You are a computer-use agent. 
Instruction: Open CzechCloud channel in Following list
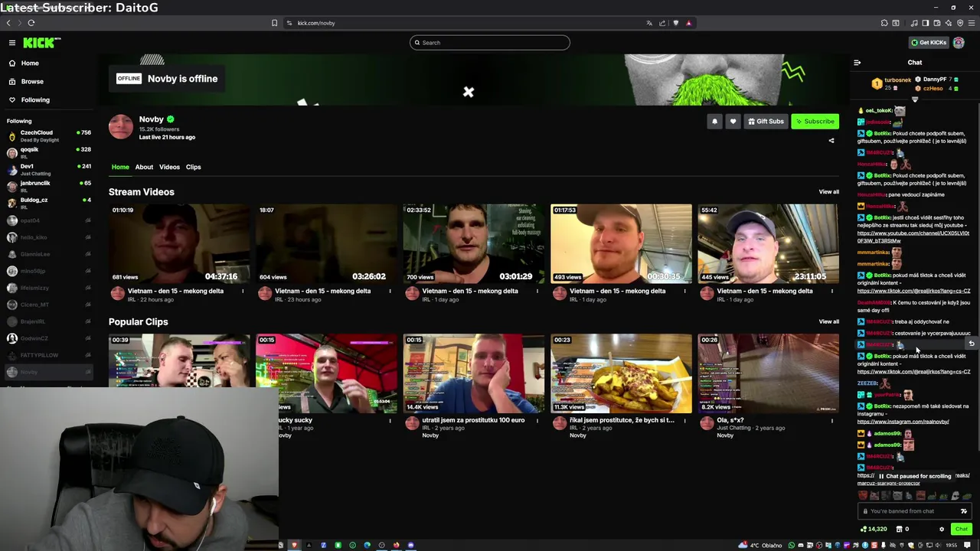(x=49, y=135)
